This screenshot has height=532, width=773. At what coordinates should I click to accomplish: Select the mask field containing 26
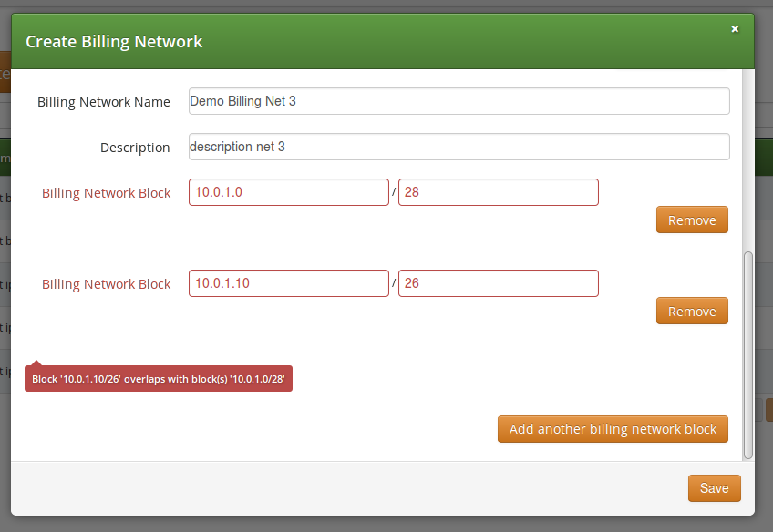pyautogui.click(x=498, y=283)
